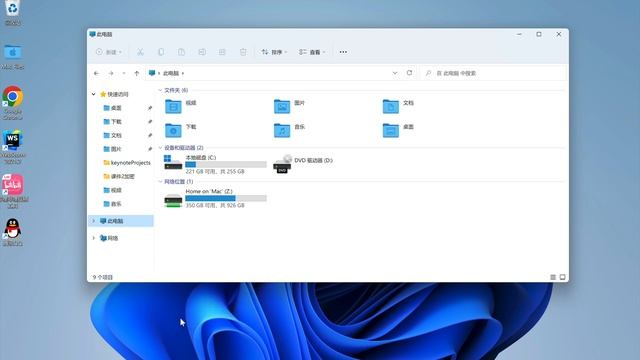Go up one level with the up arrow
Image resolution: width=640 pixels, height=360 pixels.
click(x=136, y=73)
